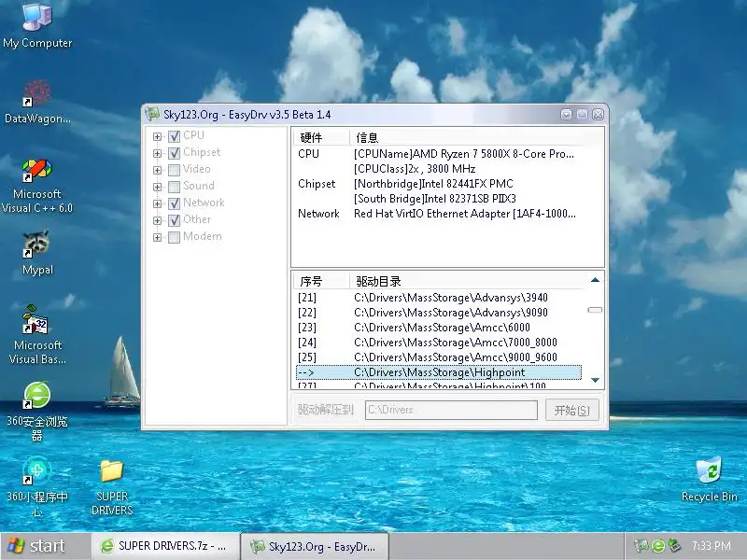Click the taskbar clock showing 7:33 PM
Screen dimensions: 747x560
click(712, 546)
